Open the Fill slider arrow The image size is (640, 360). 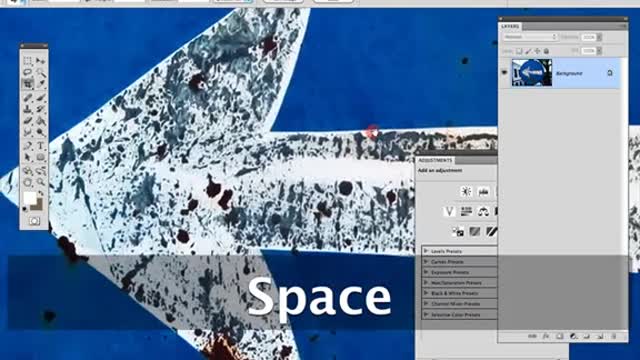click(599, 51)
